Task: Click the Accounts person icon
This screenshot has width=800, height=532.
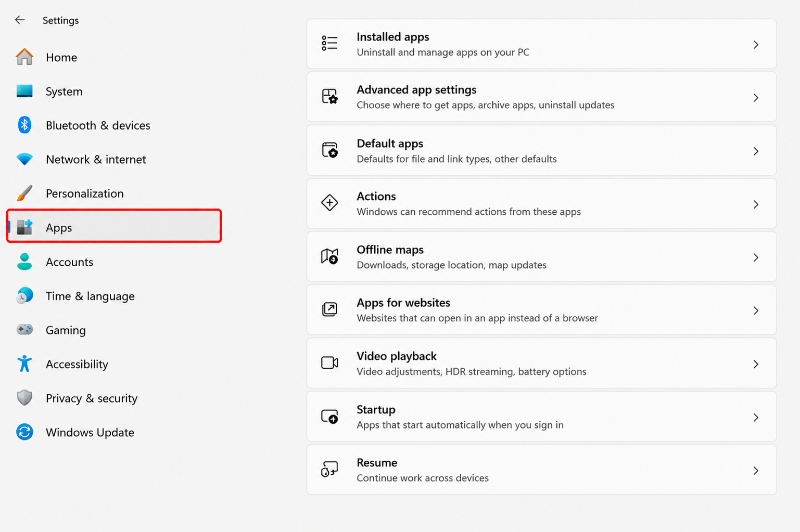Action: (x=24, y=261)
